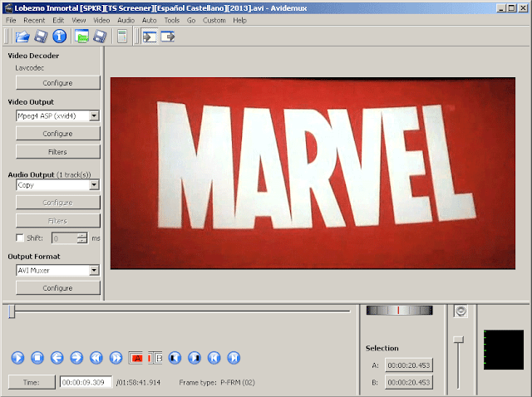Open a video file with the folder icon

22,37
